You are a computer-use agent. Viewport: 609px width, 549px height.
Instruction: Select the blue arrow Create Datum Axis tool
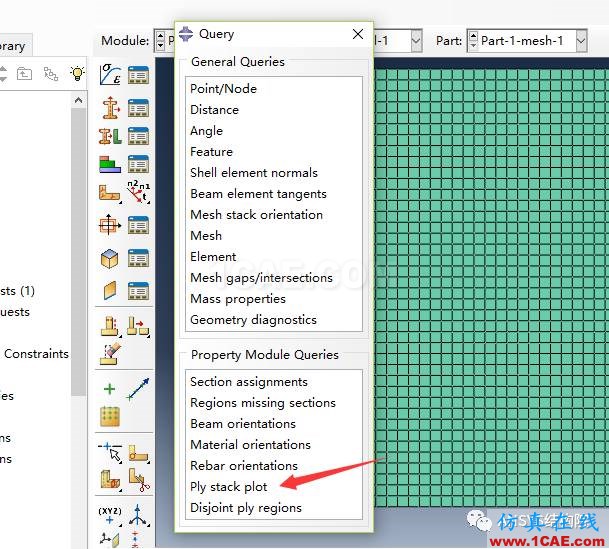click(x=138, y=389)
